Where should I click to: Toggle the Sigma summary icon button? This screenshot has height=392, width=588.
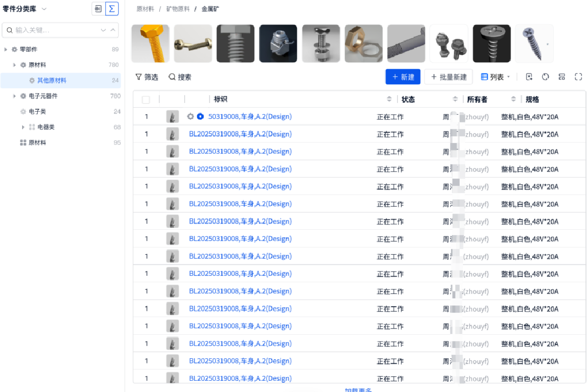point(112,9)
